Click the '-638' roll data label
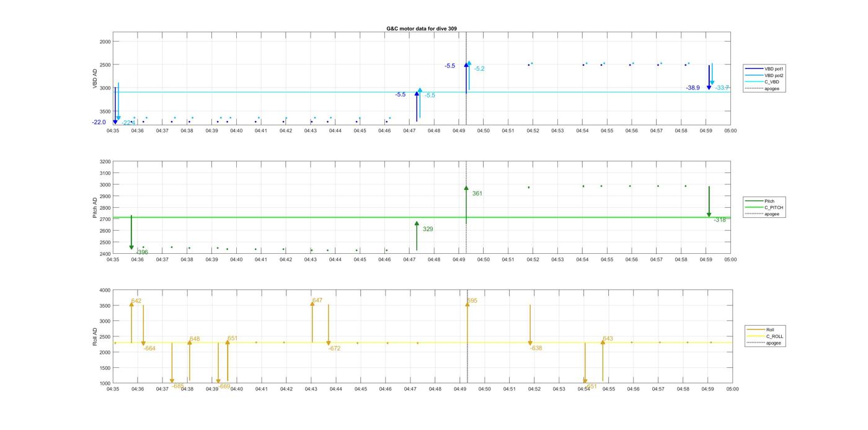 536,348
